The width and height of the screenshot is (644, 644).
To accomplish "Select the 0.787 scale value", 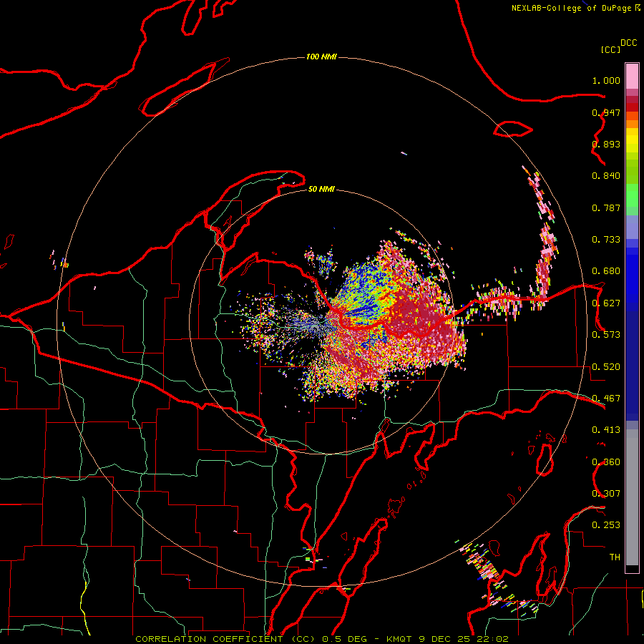I will [x=606, y=208].
